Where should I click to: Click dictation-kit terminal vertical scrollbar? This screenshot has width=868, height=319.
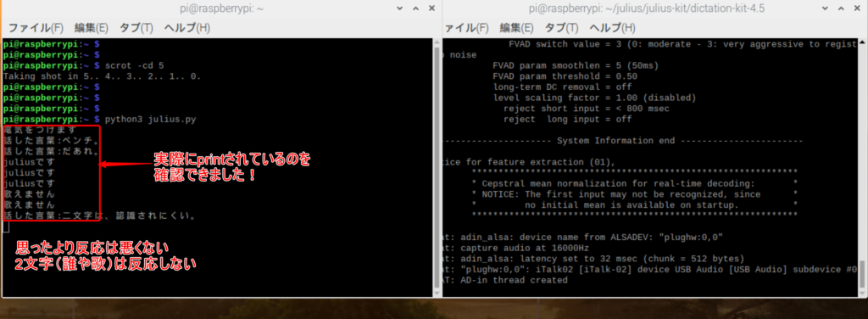(862, 169)
